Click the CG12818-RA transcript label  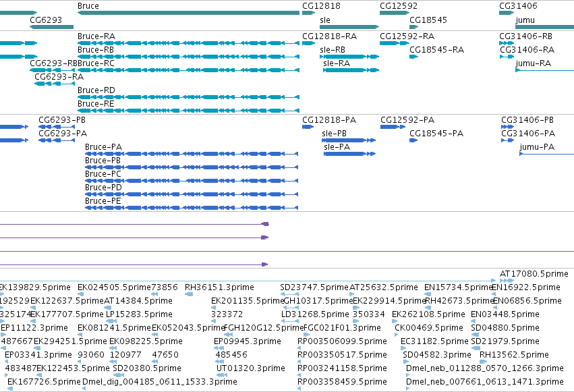point(329,36)
